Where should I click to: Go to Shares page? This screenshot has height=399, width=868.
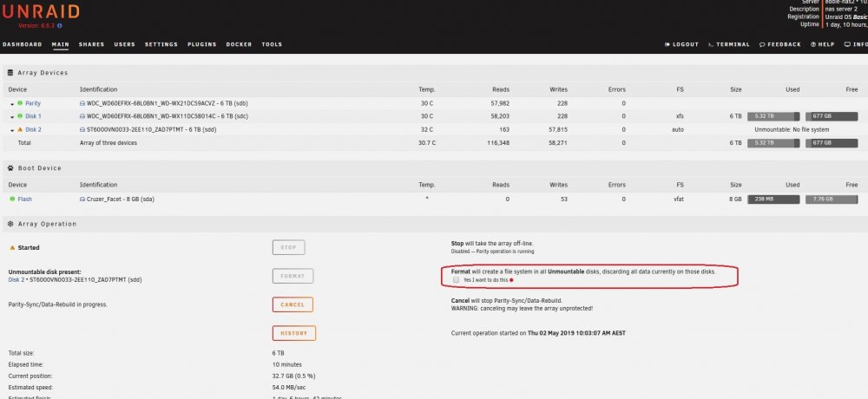point(91,44)
